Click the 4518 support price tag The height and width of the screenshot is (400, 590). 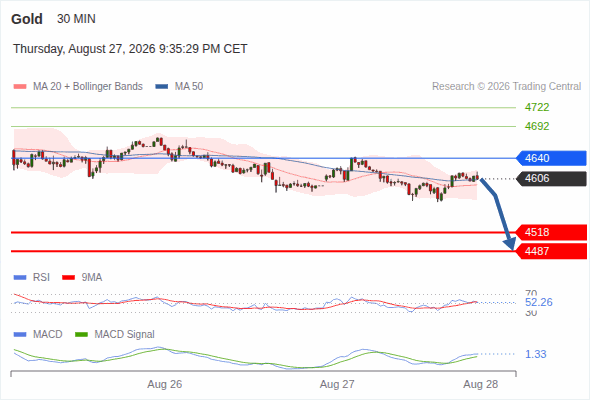tap(551, 232)
